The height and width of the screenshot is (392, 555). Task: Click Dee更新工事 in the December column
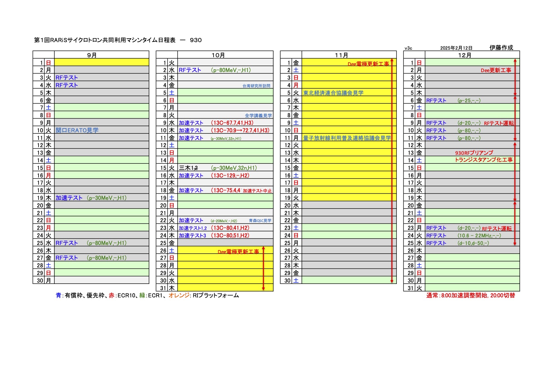click(x=496, y=70)
